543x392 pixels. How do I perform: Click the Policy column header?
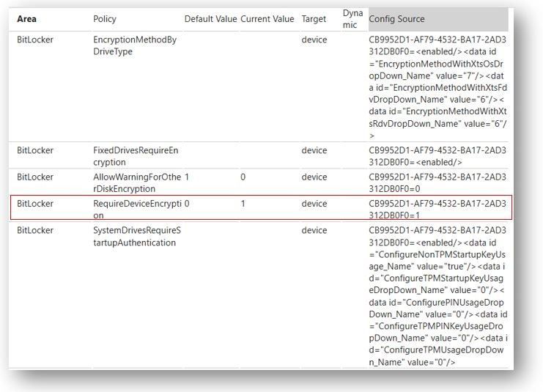(105, 19)
